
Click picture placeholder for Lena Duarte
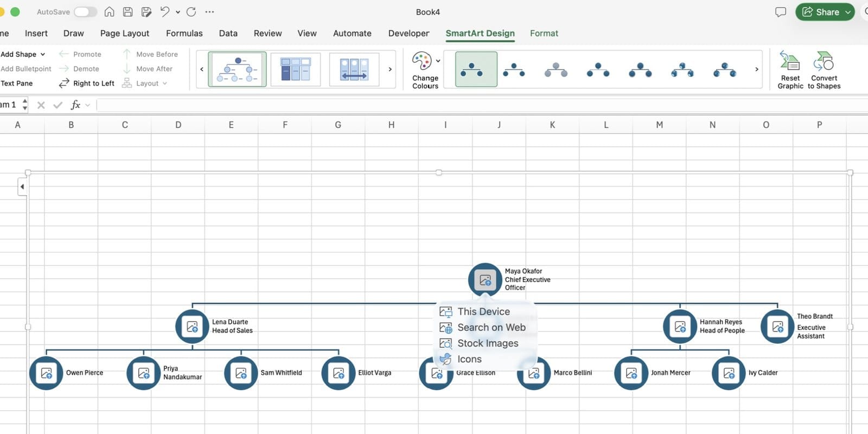(x=192, y=327)
